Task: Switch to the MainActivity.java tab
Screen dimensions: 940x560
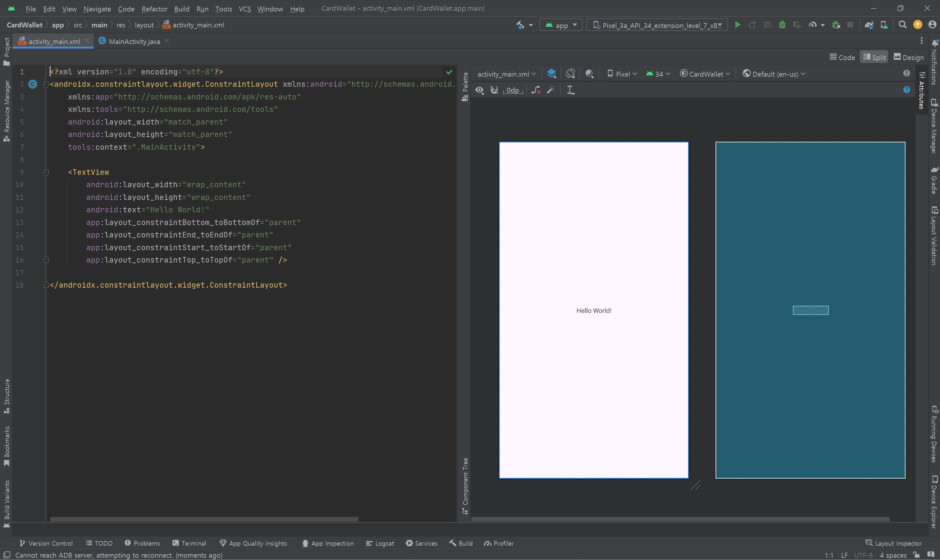Action: (134, 41)
